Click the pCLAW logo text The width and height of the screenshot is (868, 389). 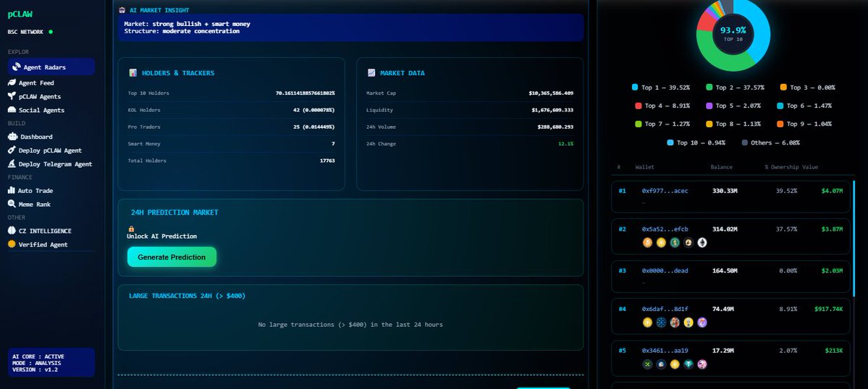click(x=20, y=14)
